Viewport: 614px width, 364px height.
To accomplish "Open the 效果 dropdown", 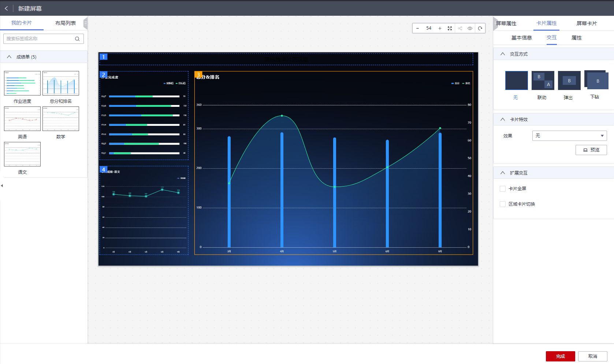I will click(569, 136).
